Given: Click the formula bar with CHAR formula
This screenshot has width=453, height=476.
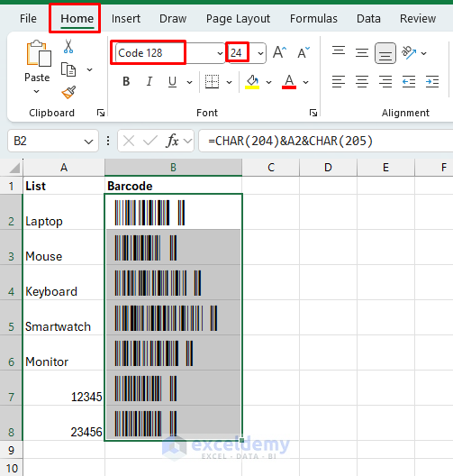Looking at the screenshot, I should [326, 141].
